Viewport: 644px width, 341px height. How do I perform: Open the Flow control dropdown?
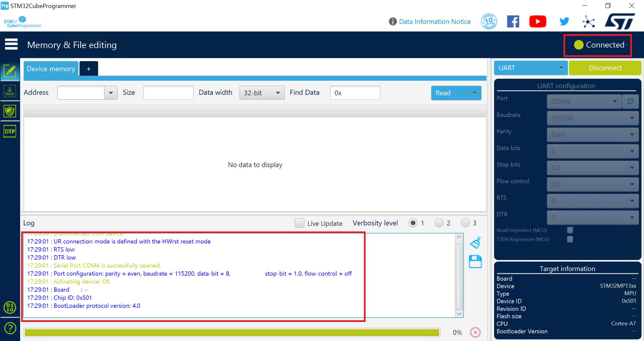593,184
